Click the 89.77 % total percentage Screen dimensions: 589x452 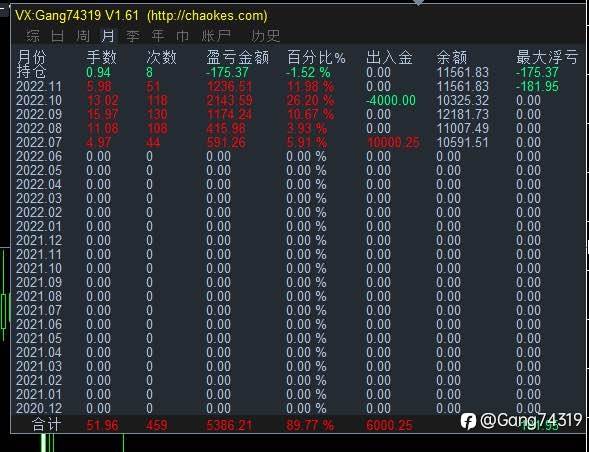pos(310,425)
